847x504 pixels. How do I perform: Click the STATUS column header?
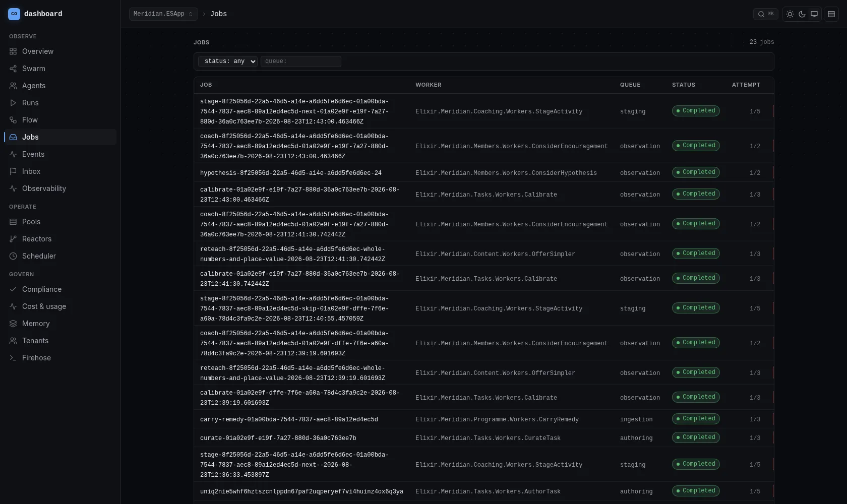[x=683, y=85]
